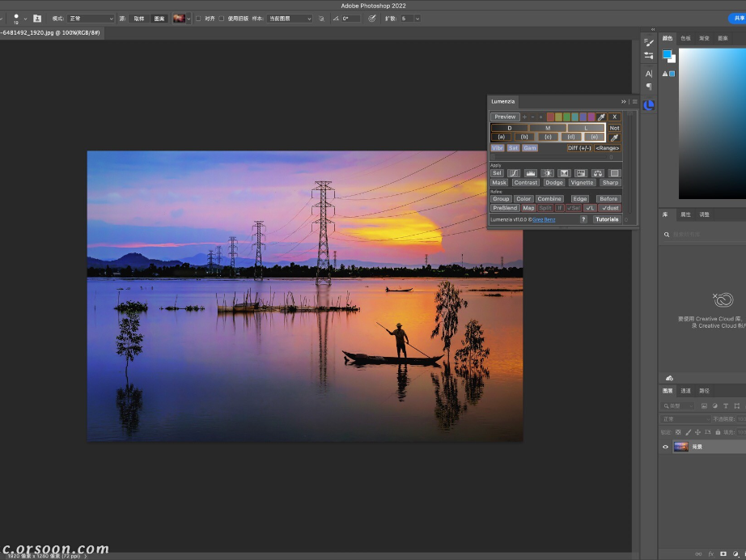The height and width of the screenshot is (560, 746).
Task: Switch to the 通道 channels tab
Action: [x=685, y=390]
